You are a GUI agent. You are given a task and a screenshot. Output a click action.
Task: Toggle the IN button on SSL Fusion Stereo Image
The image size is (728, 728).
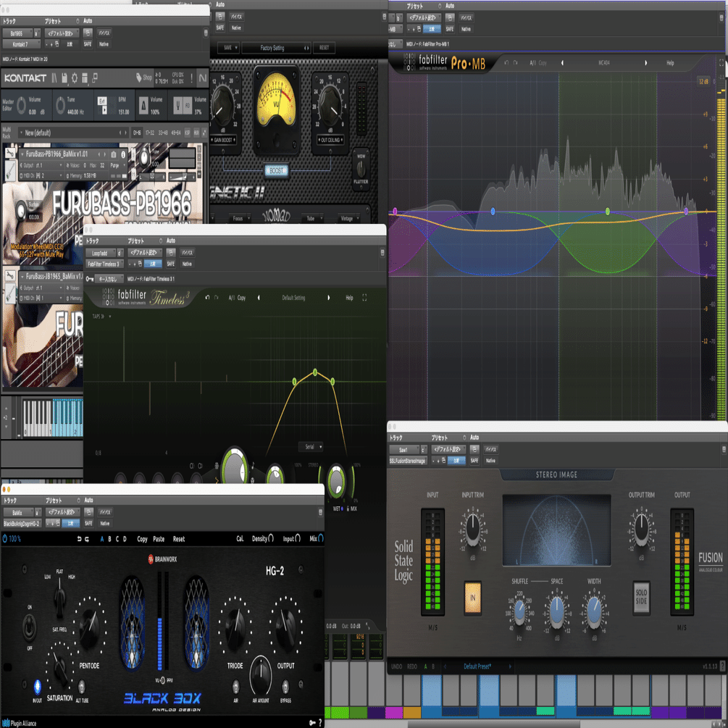pos(472,598)
